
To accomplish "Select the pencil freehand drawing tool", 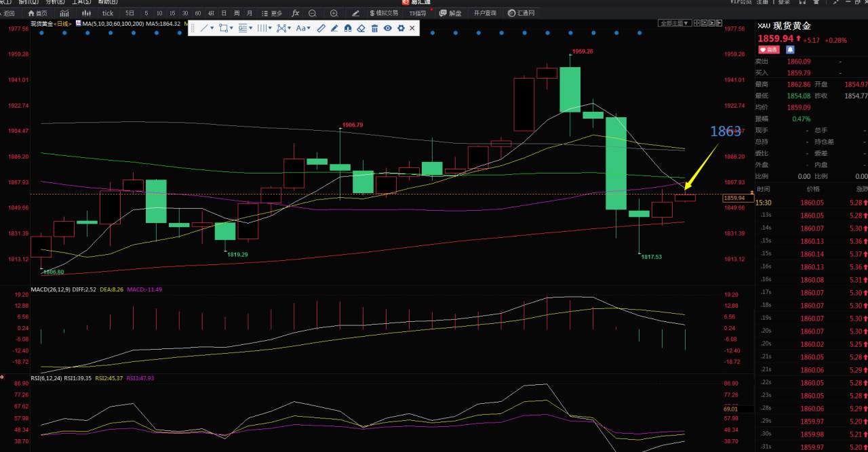I will [x=335, y=28].
